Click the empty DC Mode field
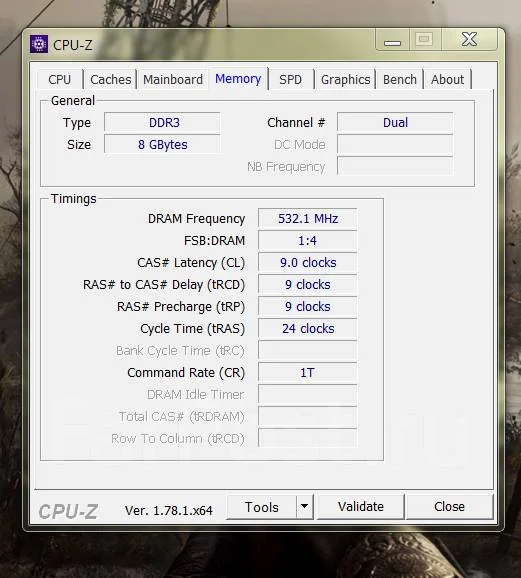521x578 pixels. 395,144
